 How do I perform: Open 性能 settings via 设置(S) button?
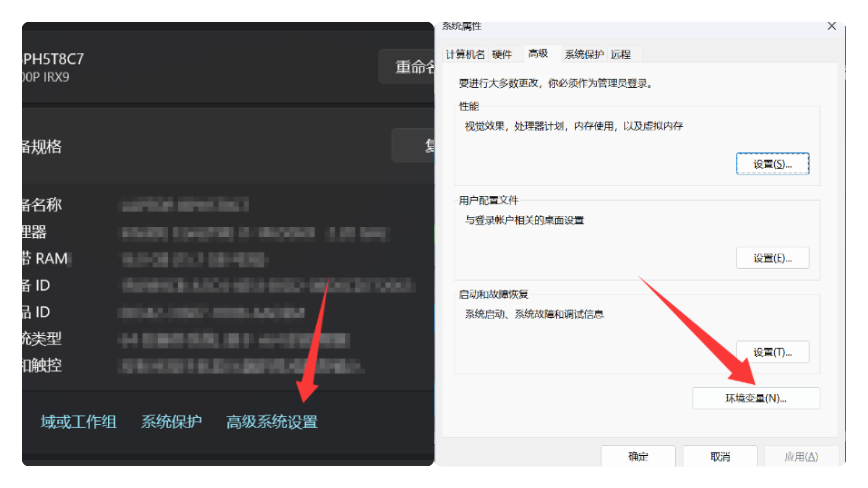(772, 164)
